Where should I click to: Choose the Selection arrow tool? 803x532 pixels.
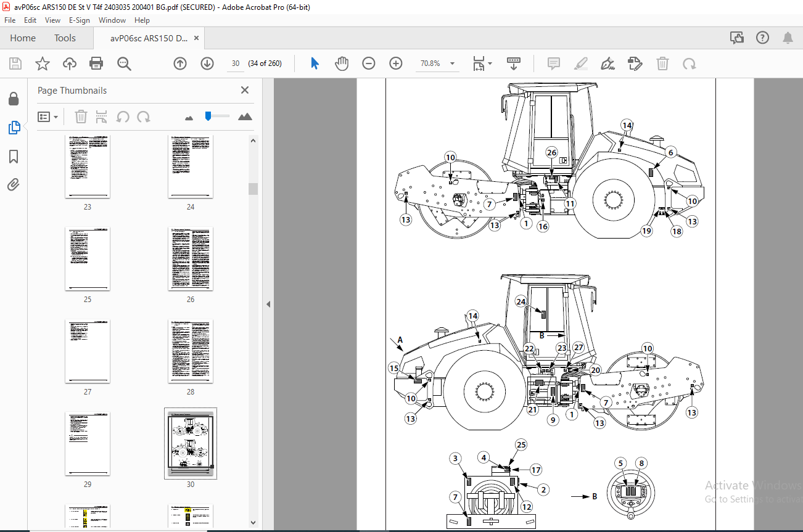point(315,63)
